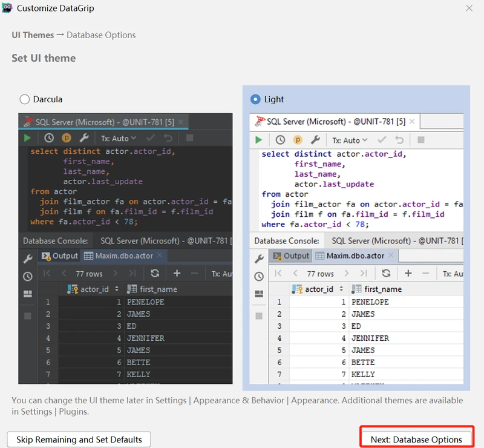Click the green Run icon in Light preview
The width and height of the screenshot is (484, 448).
259,140
